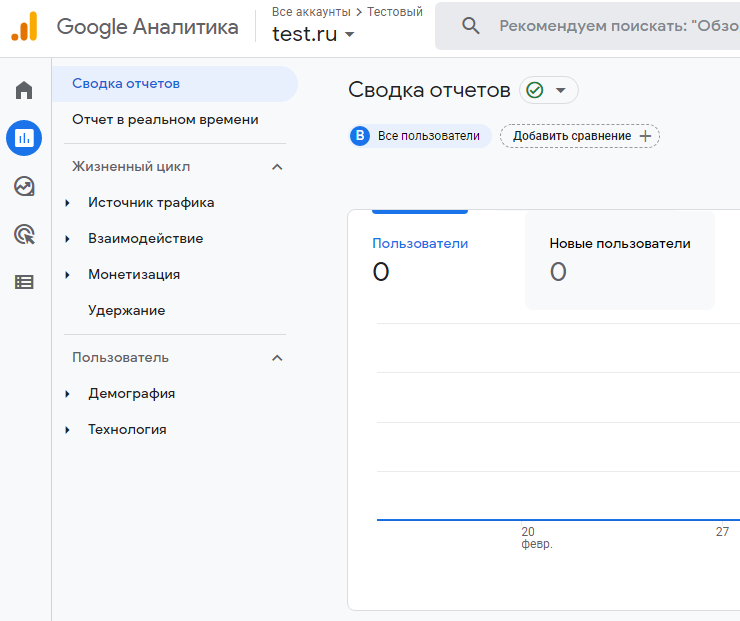
Task: Click the Google Analytics logo icon
Action: tap(24, 27)
